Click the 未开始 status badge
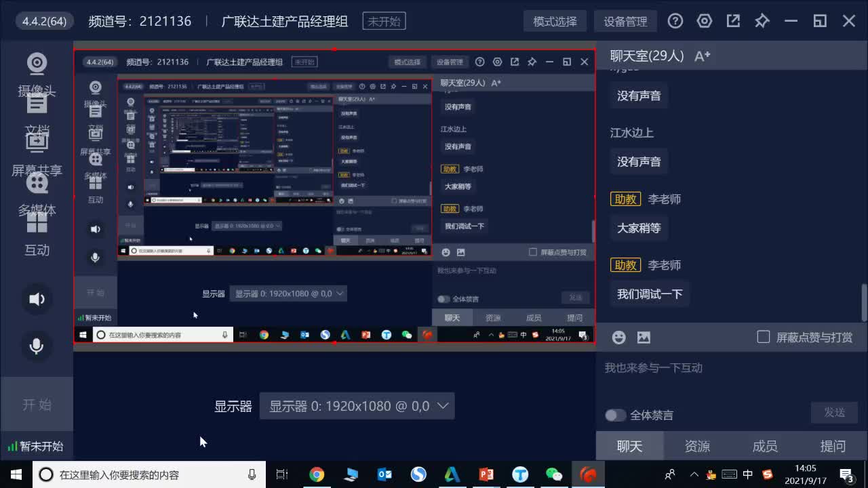Image resolution: width=868 pixels, height=488 pixels. click(x=384, y=21)
